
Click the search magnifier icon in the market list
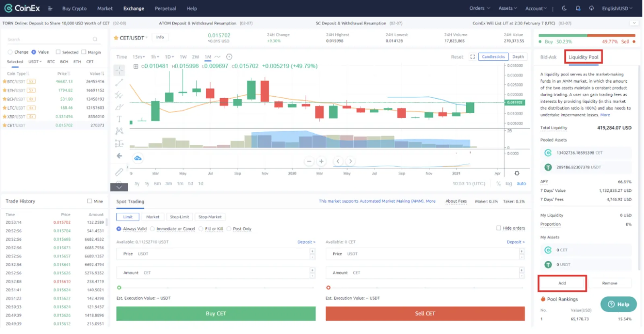point(95,39)
